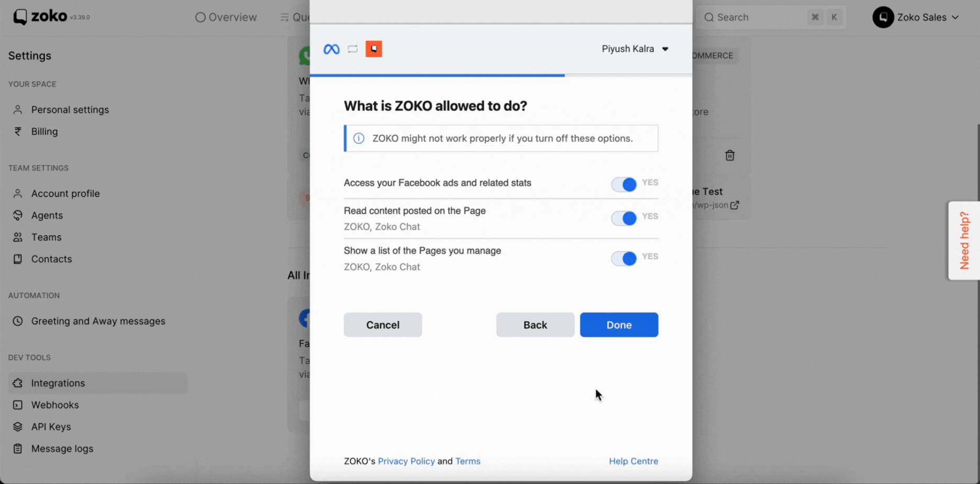This screenshot has width=980, height=484.
Task: Go to Billing settings
Action: coord(44,131)
